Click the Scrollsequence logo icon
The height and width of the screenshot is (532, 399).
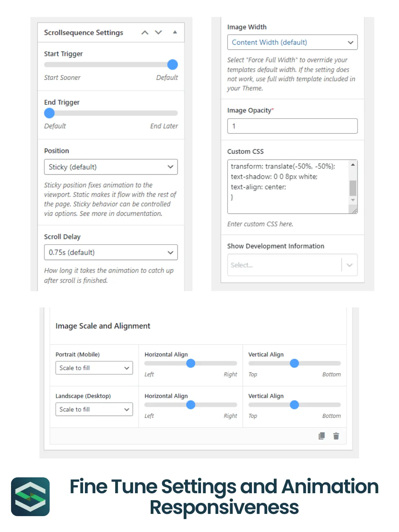click(x=30, y=497)
